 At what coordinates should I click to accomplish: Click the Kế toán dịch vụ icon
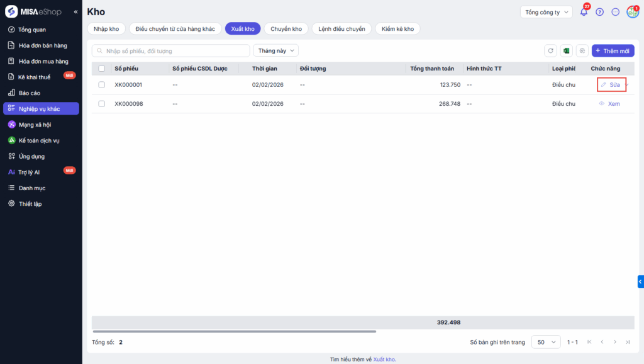coord(11,140)
